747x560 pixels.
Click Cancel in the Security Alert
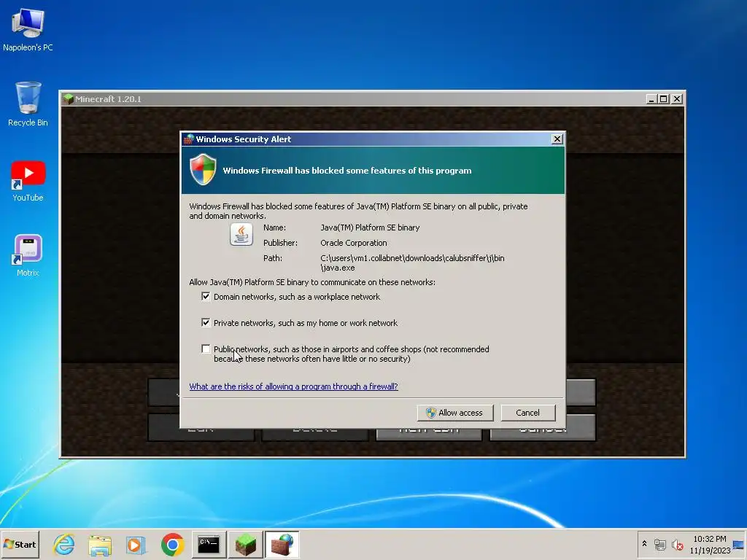tap(528, 413)
